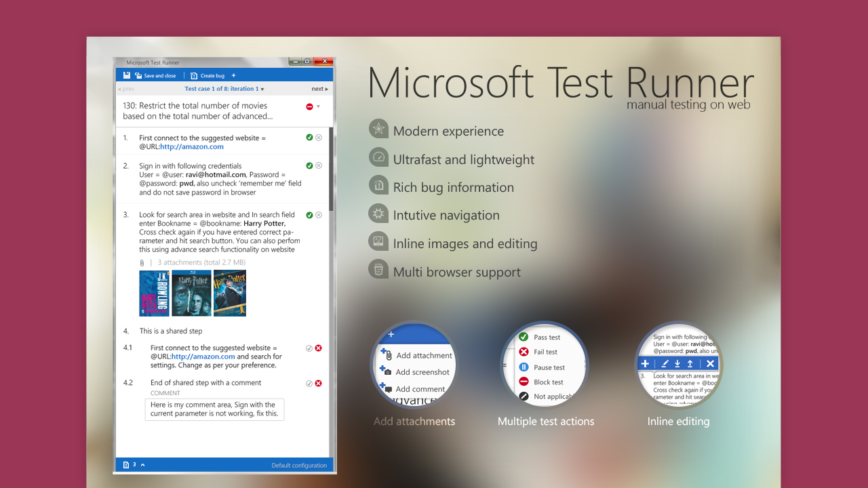Image resolution: width=868 pixels, height=488 pixels.
Task: Click Create bug in toolbar
Action: click(208, 76)
